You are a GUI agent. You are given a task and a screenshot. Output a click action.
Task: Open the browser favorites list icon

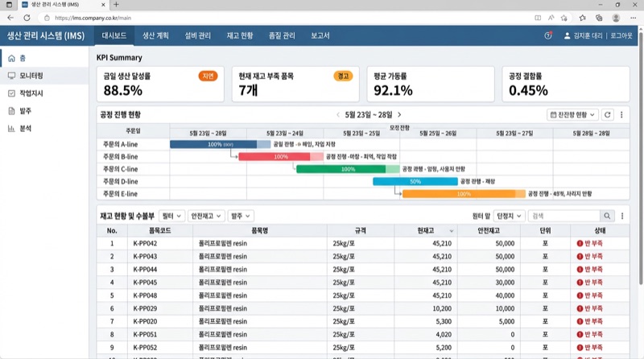(582, 18)
